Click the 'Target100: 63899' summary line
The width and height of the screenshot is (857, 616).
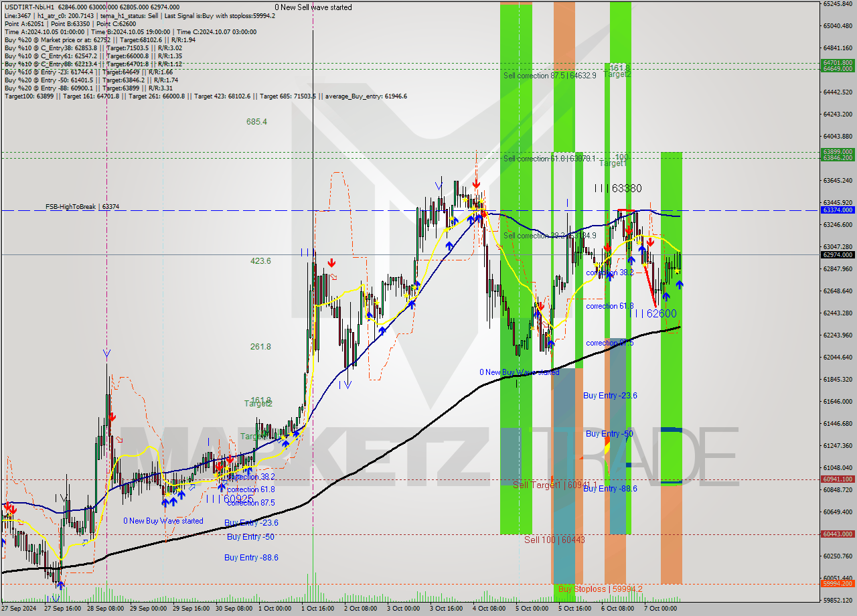(x=206, y=96)
